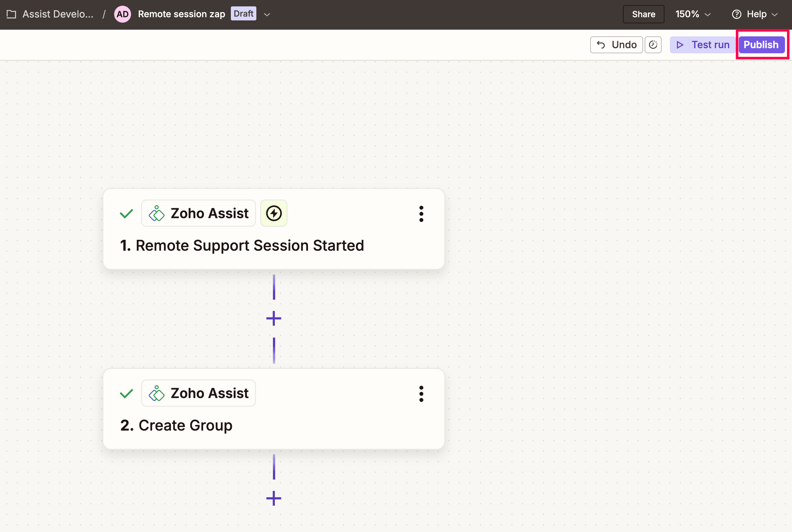Click Zoho Assist app badge in step 2
This screenshot has height=532, width=792.
pyautogui.click(x=198, y=393)
